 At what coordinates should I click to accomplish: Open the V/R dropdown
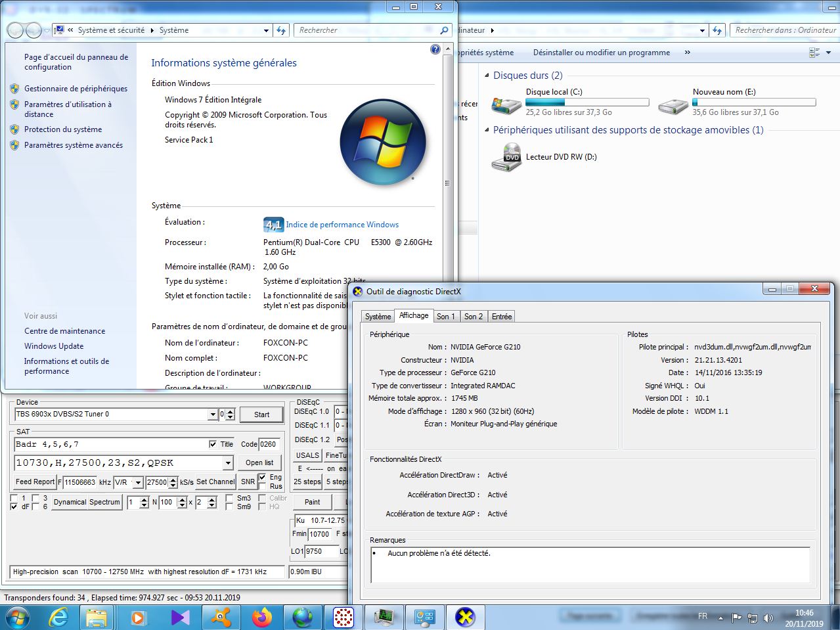pyautogui.click(x=138, y=482)
